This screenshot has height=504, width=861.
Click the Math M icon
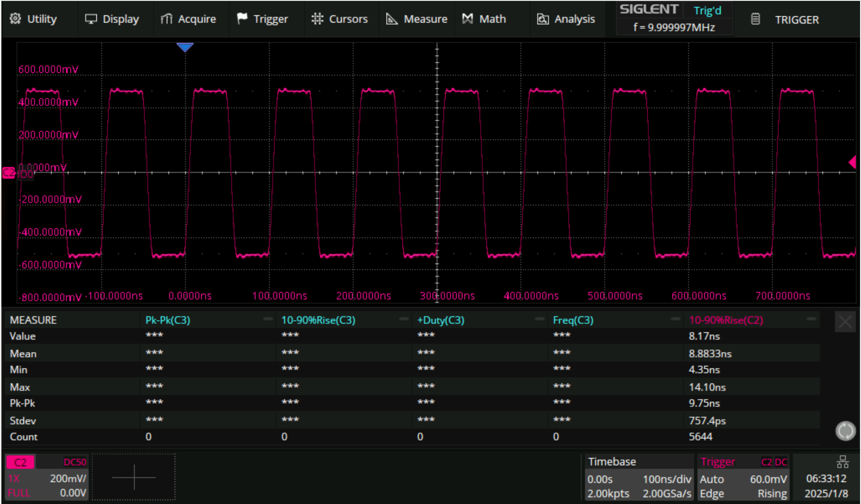pos(467,19)
